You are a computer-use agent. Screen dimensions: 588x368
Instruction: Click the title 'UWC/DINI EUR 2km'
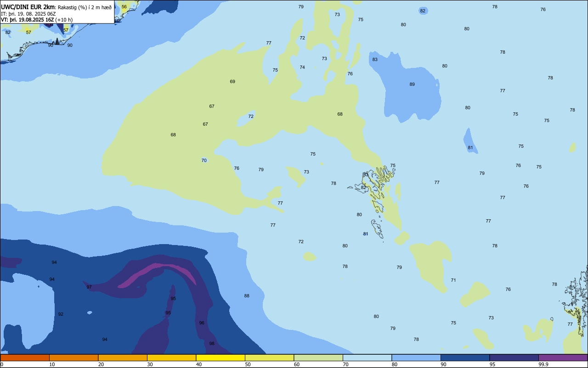(x=28, y=7)
